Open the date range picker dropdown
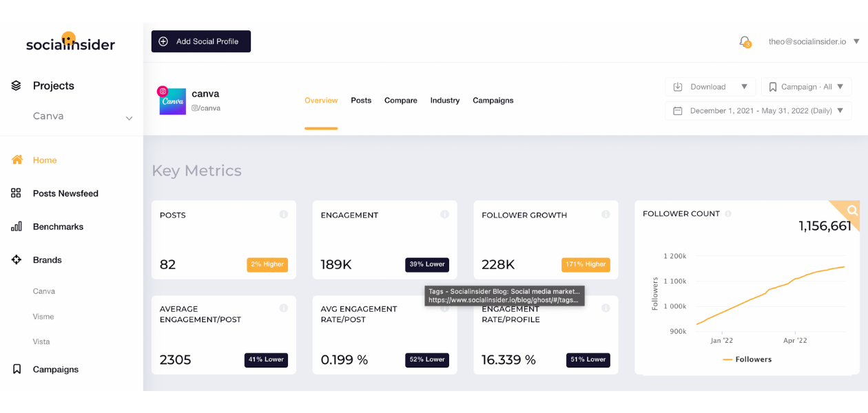Image resolution: width=868 pixels, height=413 pixels. click(758, 111)
